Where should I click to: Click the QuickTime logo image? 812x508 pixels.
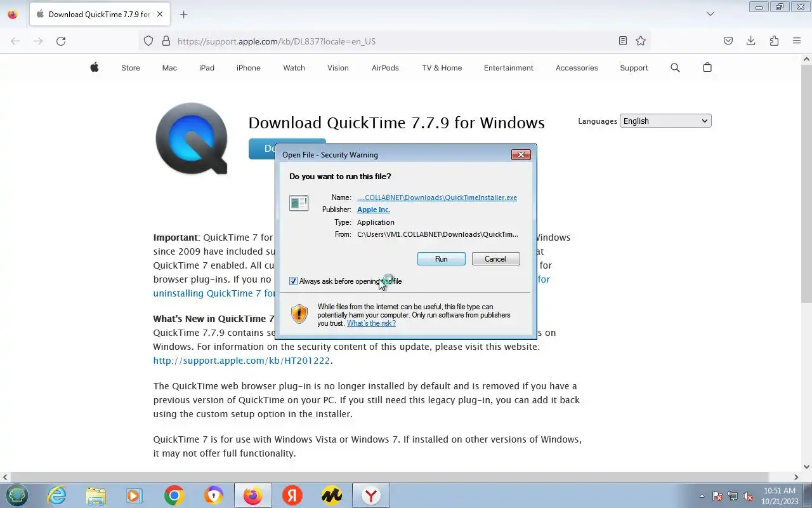point(192,138)
